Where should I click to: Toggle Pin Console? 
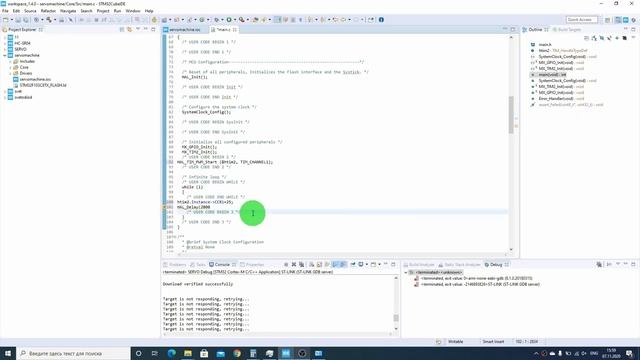pyautogui.click(x=353, y=264)
